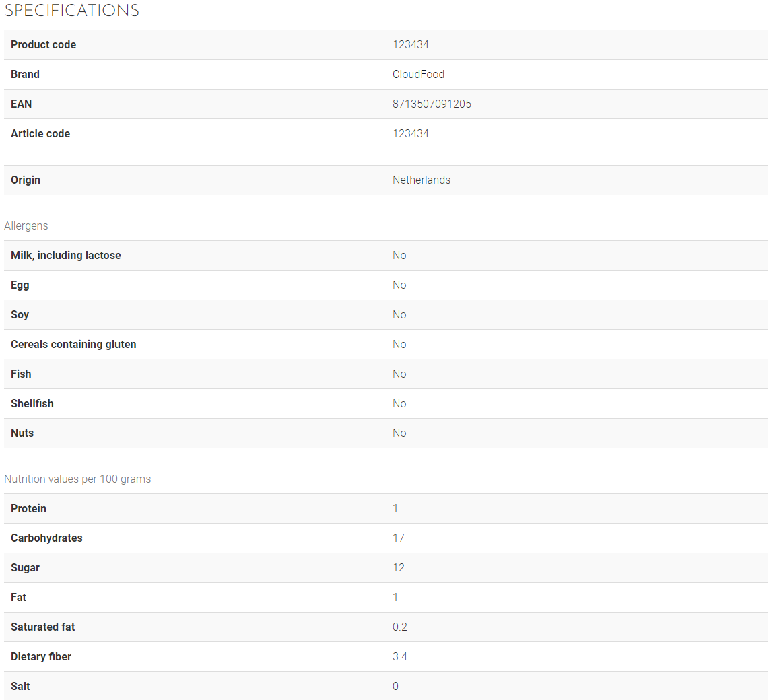Screen dimensions: 773x700
Task: Click the Article code label
Action: (x=40, y=134)
